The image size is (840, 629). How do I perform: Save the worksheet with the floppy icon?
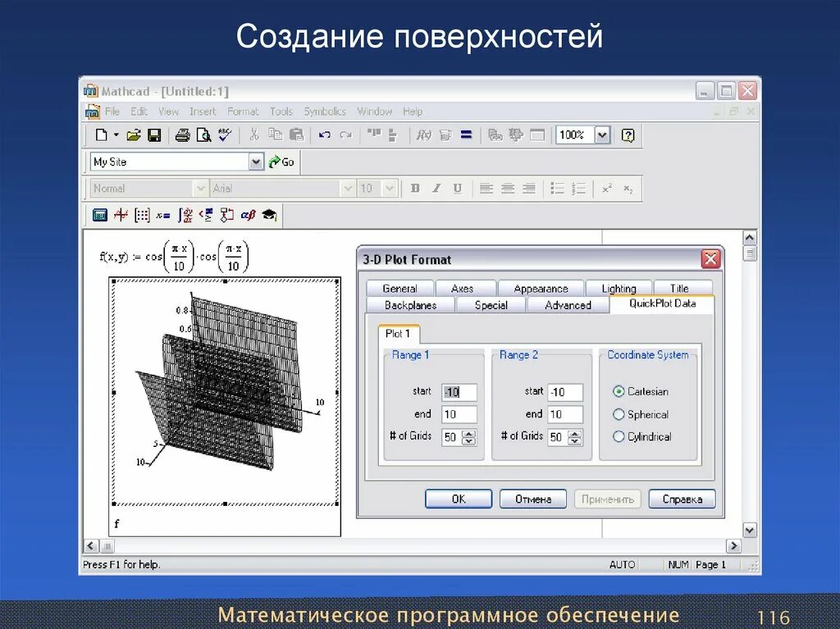click(x=155, y=135)
